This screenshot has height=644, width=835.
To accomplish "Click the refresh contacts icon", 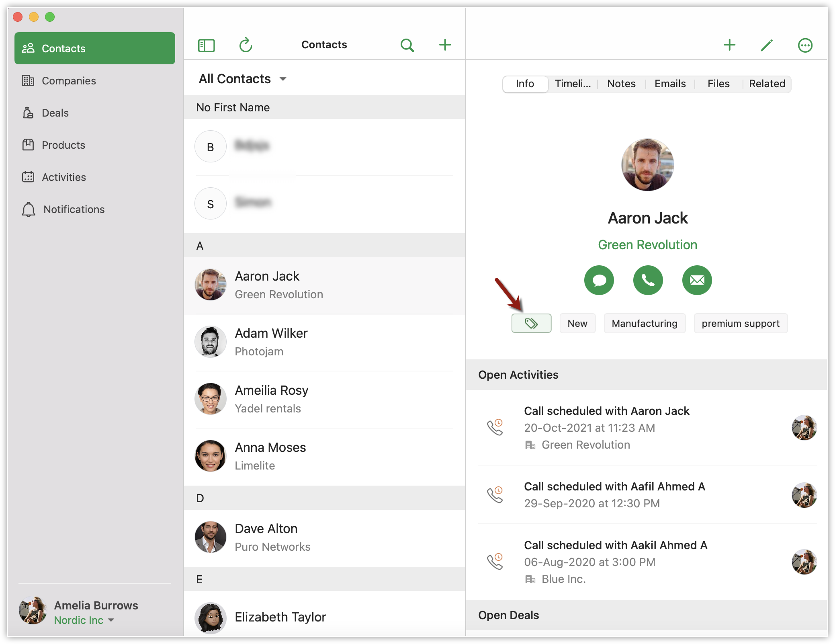I will [246, 45].
